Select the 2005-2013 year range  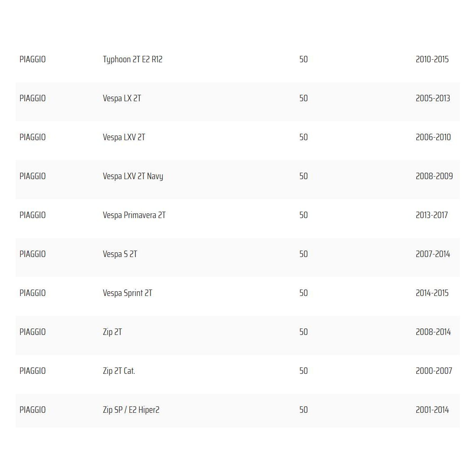(x=433, y=98)
